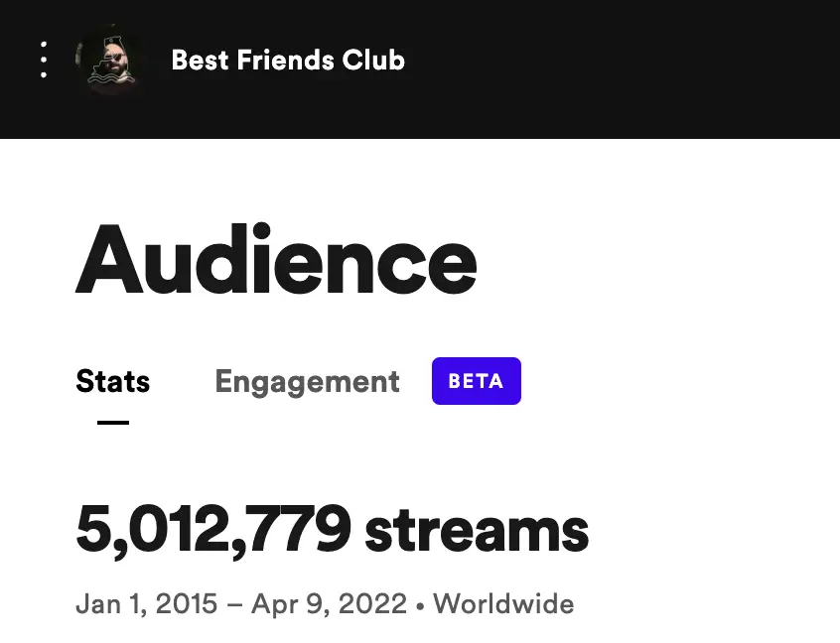This screenshot has width=840, height=643.
Task: Change the Worldwide location filter
Action: [x=503, y=604]
